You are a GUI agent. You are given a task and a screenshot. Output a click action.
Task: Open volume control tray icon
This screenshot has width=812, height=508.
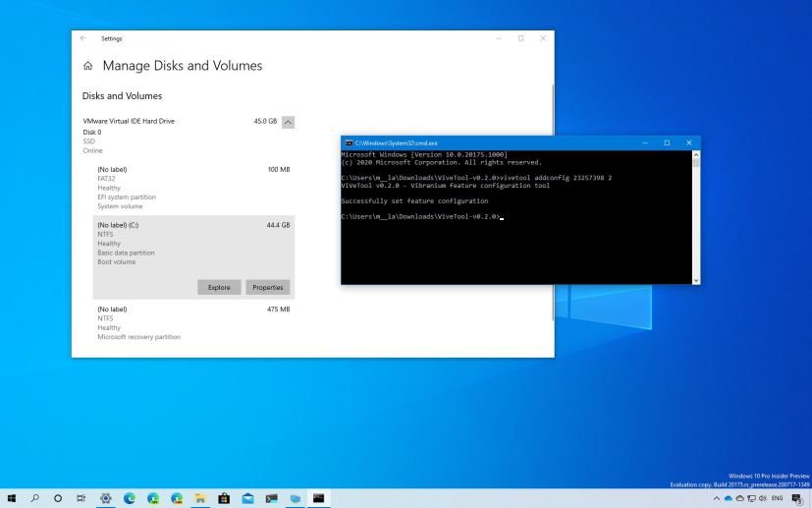[x=762, y=499]
